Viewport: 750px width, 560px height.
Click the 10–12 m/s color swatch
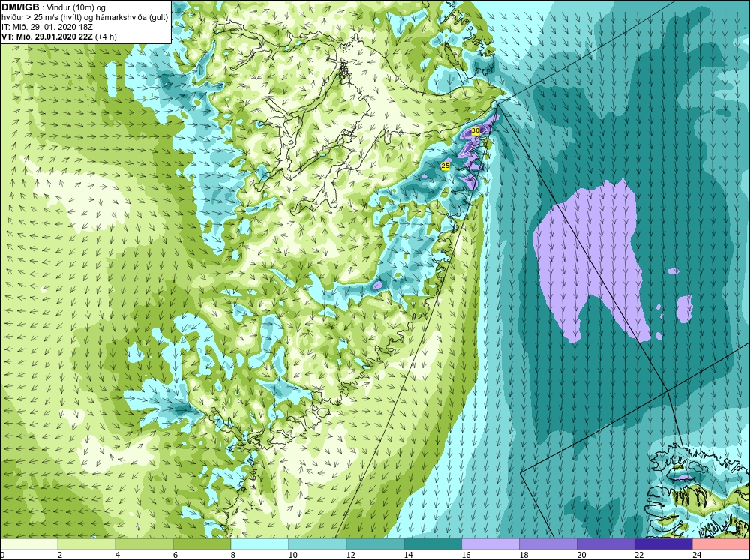click(317, 544)
